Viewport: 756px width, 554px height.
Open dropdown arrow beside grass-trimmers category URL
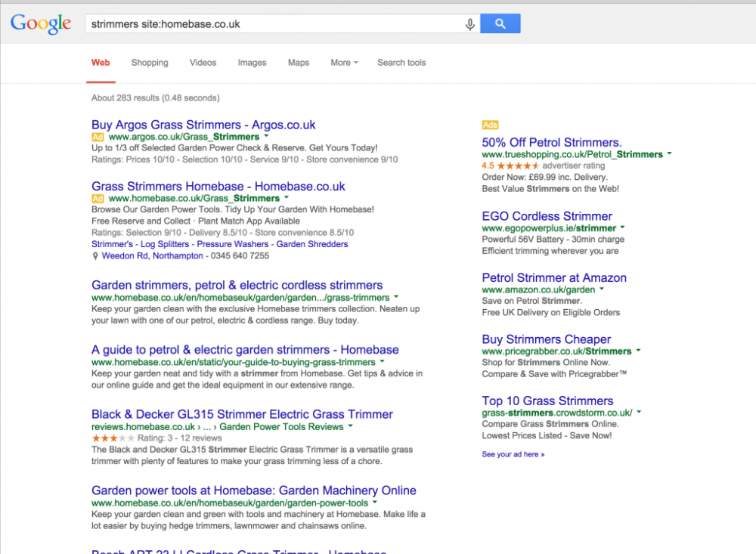pyautogui.click(x=396, y=297)
